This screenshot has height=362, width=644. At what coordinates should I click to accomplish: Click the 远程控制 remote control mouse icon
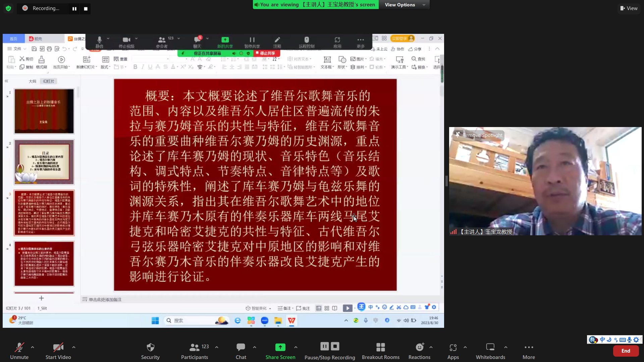click(x=307, y=40)
